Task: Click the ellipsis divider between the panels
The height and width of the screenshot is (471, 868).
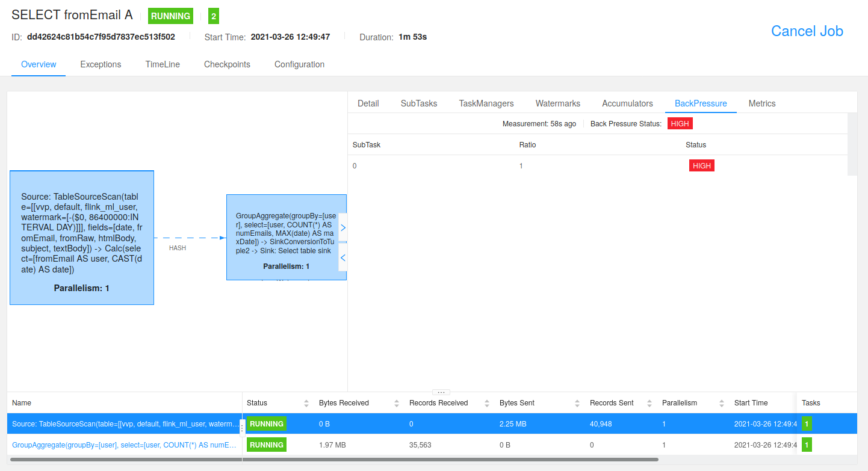Action: click(441, 392)
